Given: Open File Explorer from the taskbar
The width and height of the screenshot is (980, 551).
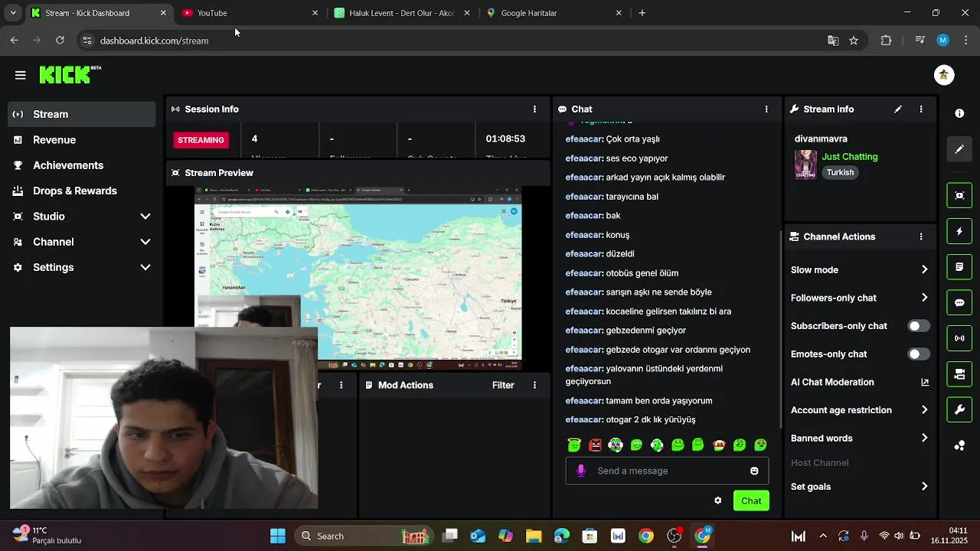Looking at the screenshot, I should [x=534, y=536].
